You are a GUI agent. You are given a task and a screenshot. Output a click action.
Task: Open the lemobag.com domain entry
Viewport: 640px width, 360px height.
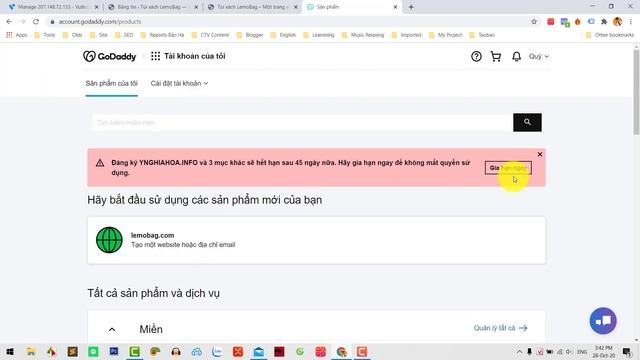point(316,240)
